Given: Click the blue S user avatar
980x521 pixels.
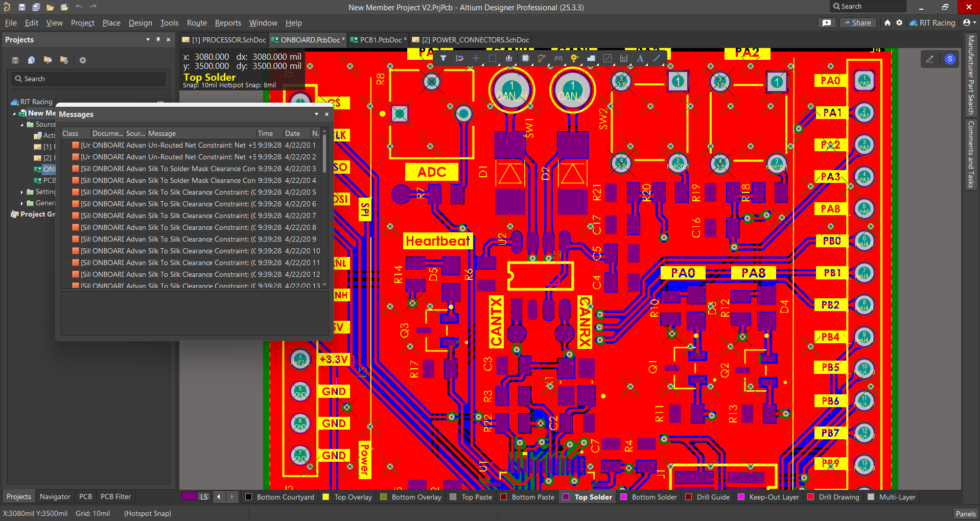Looking at the screenshot, I should pos(950,59).
